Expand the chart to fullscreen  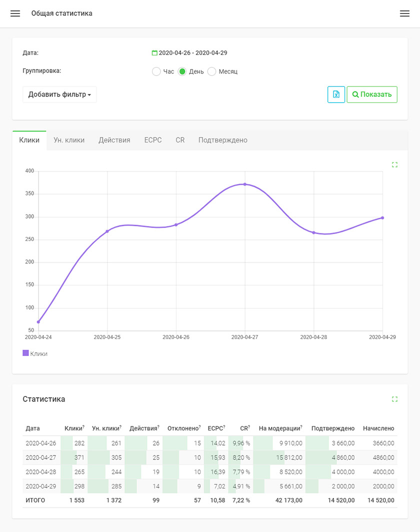tap(394, 164)
